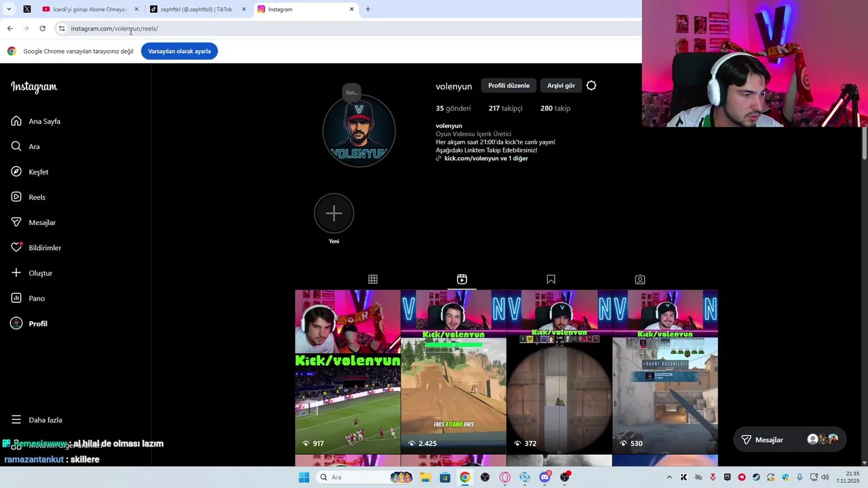Screen dimensions: 868x488
Task: Open Ana Sayfa from the Instagram sidebar
Action: point(36,121)
